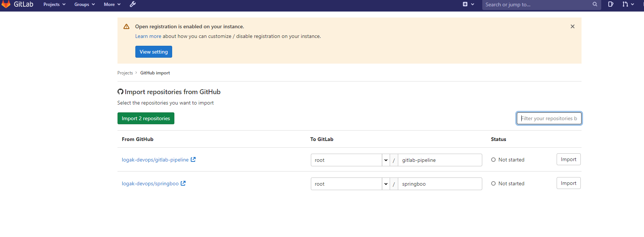This screenshot has height=237, width=644.
Task: Open the Admin Area wrench icon
Action: [x=133, y=4]
